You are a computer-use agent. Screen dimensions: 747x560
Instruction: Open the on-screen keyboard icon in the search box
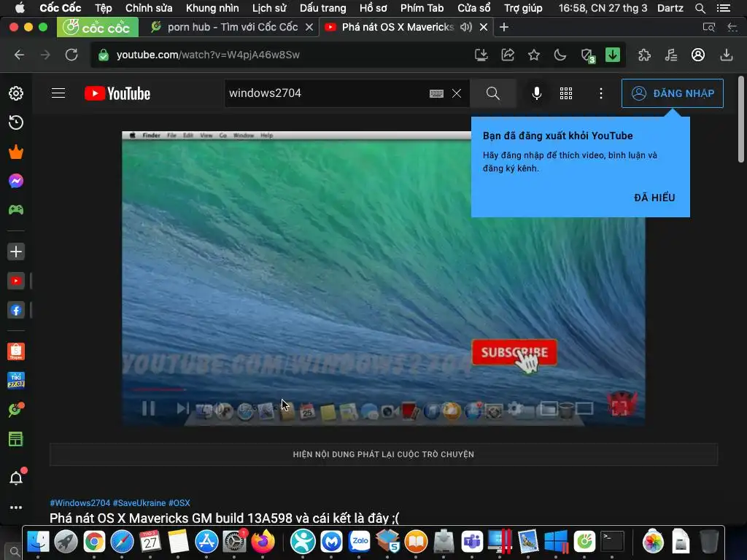coord(436,93)
